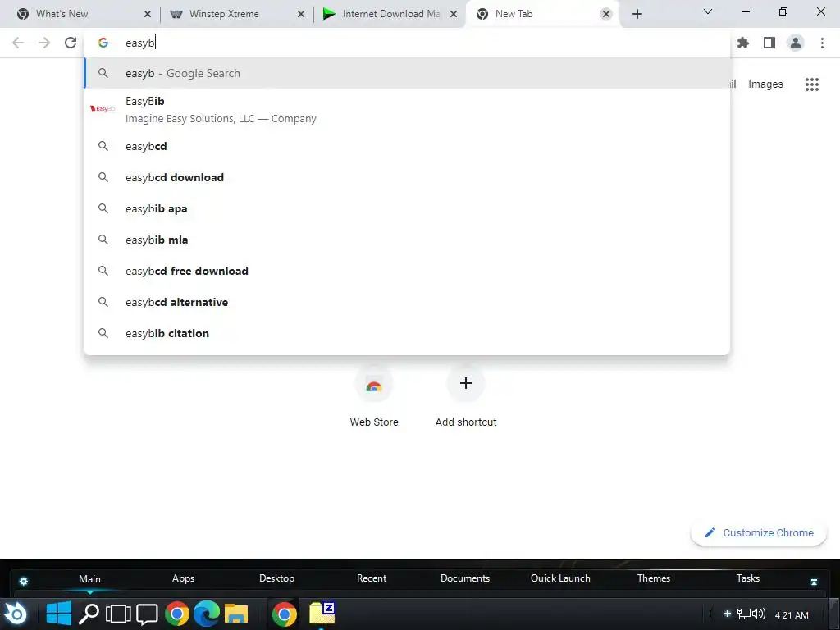The height and width of the screenshot is (630, 840).
Task: Select the Documents dock tab
Action: [465, 578]
